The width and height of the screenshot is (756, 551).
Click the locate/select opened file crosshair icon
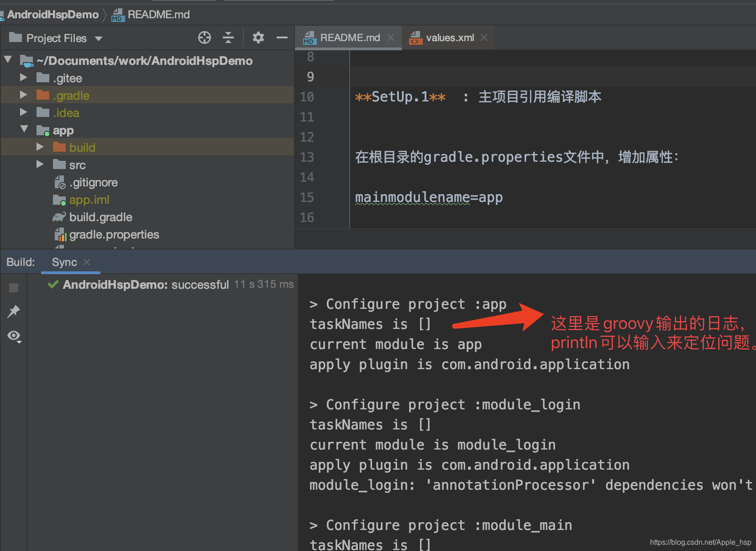205,37
